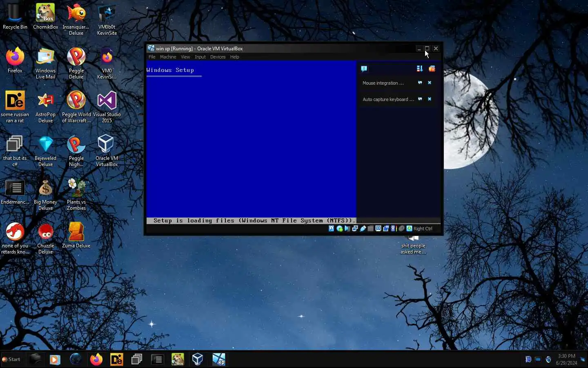This screenshot has width=588, height=368.
Task: Select the Plants vs Zombies desktop icon
Action: [76, 195]
